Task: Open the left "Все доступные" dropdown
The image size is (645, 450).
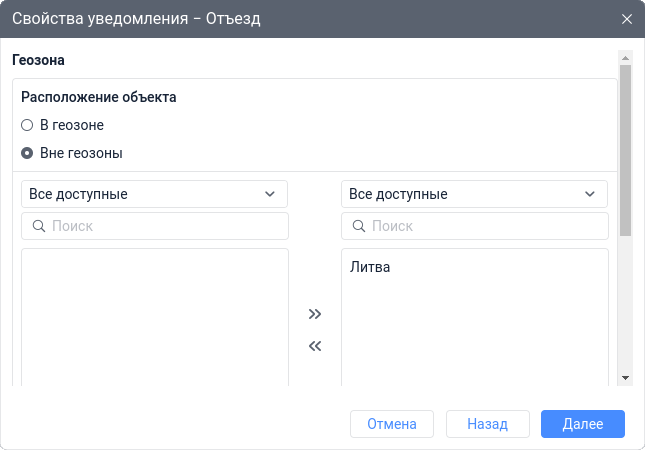Action: (x=155, y=194)
